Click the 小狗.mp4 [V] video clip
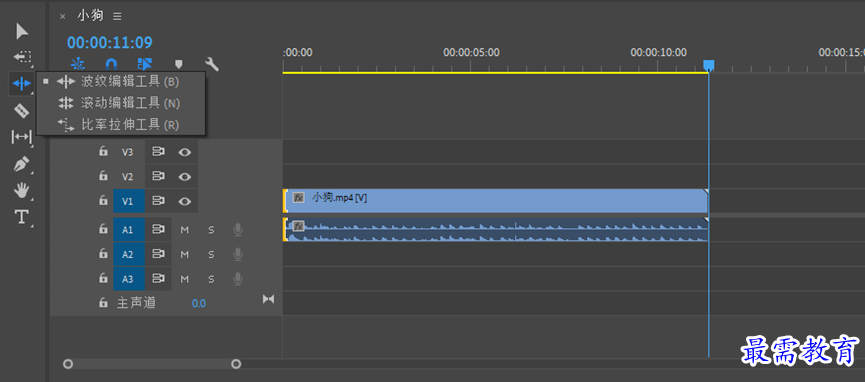The image size is (865, 382). pos(495,201)
